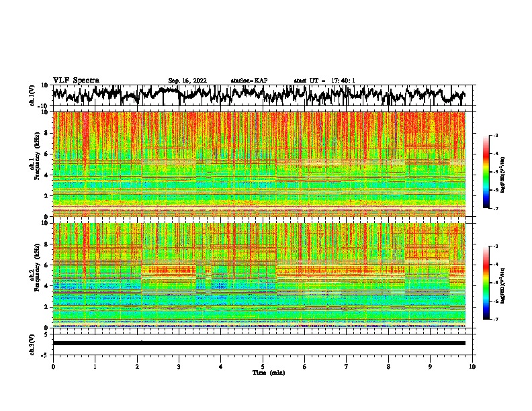
Task: Click the 'ch.3(V)' axis label
Action: tap(32, 345)
